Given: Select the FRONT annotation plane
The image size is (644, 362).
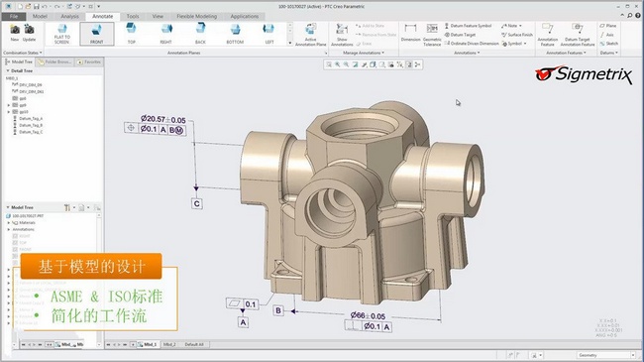Looking at the screenshot, I should click(x=96, y=34).
